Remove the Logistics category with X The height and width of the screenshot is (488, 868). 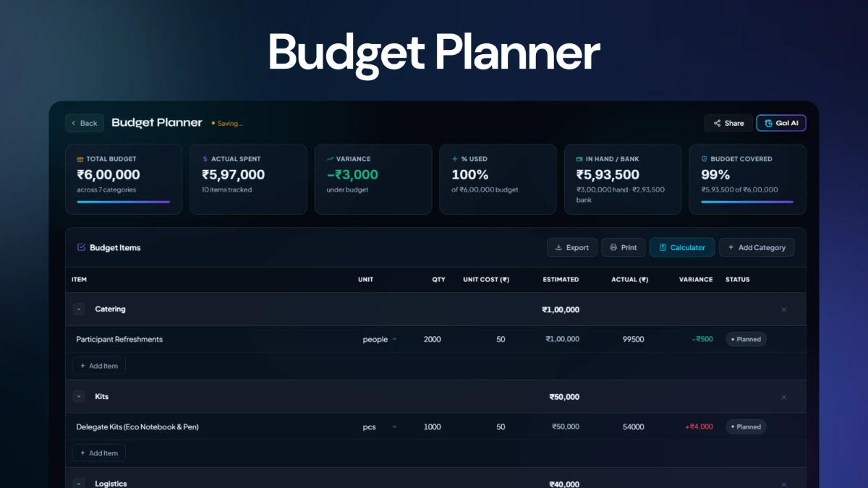coord(783,484)
